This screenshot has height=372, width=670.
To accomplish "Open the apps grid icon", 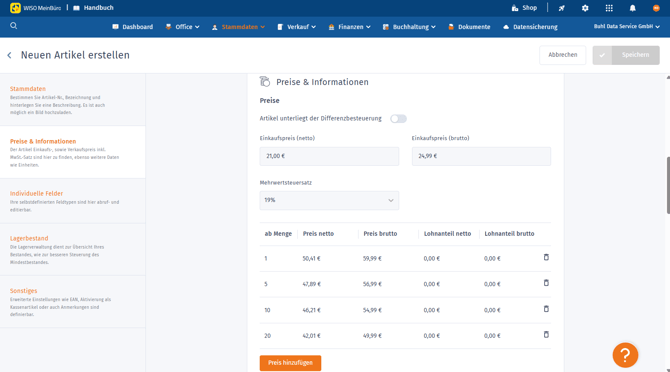I will click(x=609, y=8).
